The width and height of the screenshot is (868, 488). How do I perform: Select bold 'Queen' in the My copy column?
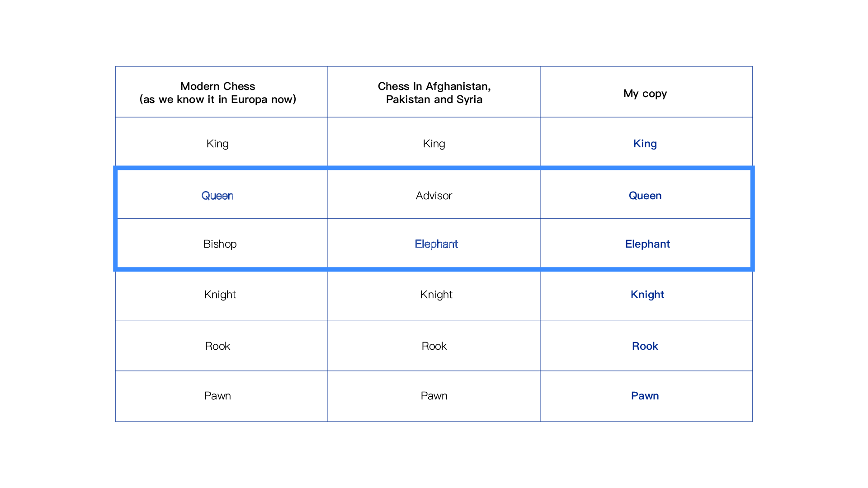point(645,196)
